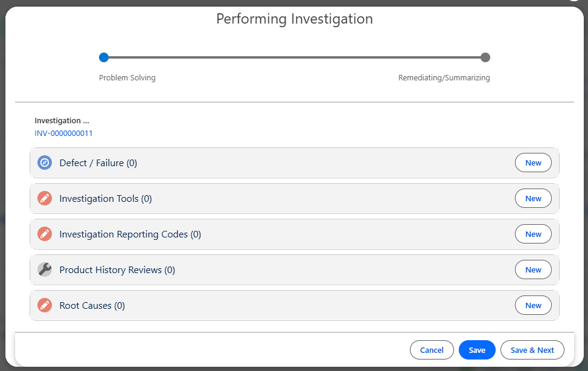This screenshot has width=588, height=371.
Task: Add a new Product History Review
Action: [532, 270]
